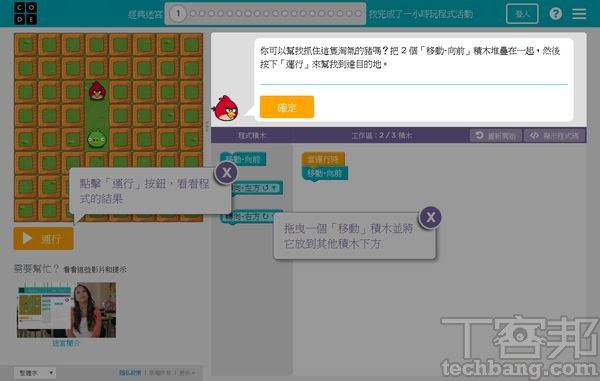Click the 工作區 2/3 block counter text
The height and width of the screenshot is (381, 600).
[x=382, y=135]
